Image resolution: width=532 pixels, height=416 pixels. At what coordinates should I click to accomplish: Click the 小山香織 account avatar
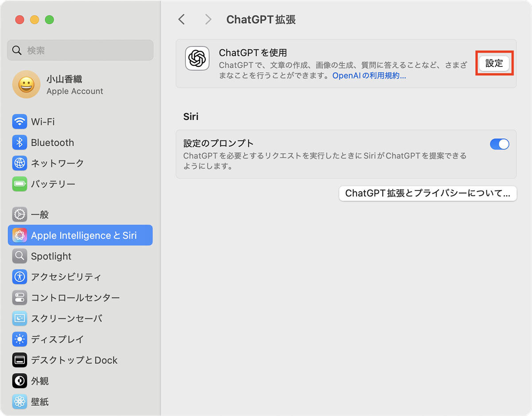click(x=26, y=85)
